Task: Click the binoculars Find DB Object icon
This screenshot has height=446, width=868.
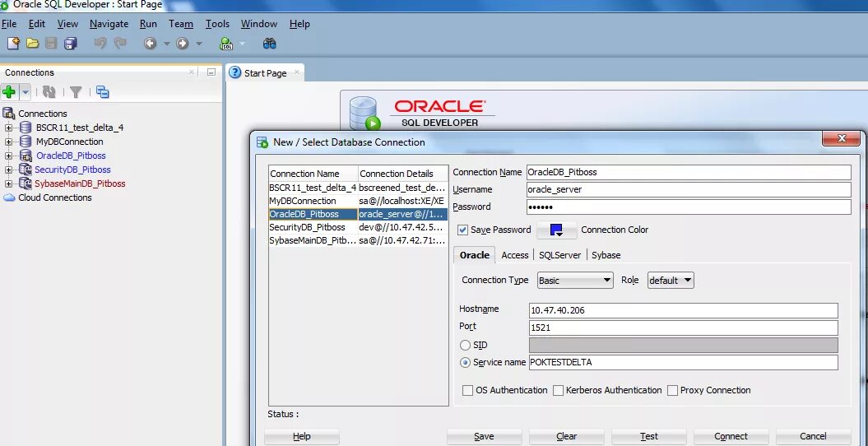Action: coord(270,43)
